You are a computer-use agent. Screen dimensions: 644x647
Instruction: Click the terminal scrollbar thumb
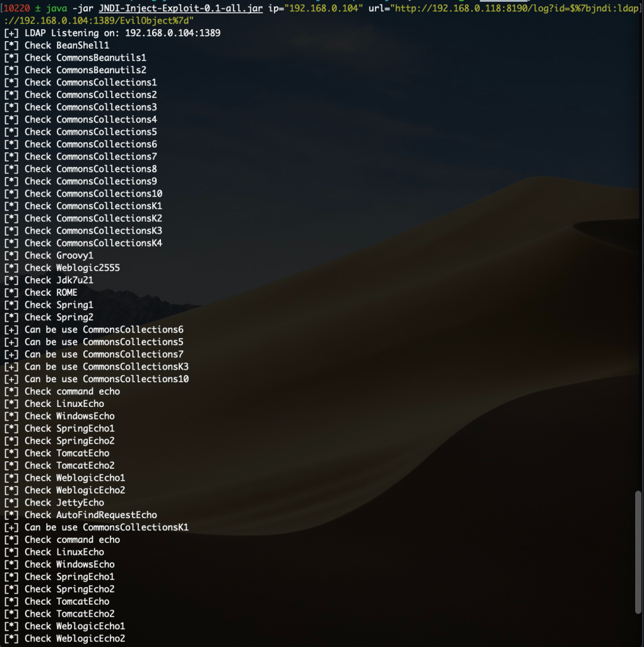[639, 552]
